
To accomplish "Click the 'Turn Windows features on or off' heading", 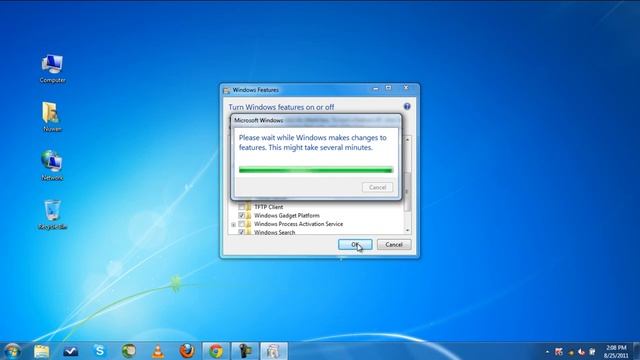I will pyautogui.click(x=281, y=107).
